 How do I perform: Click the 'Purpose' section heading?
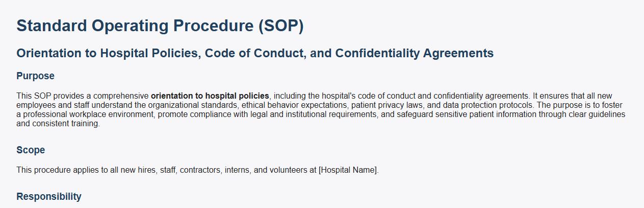pyautogui.click(x=35, y=76)
